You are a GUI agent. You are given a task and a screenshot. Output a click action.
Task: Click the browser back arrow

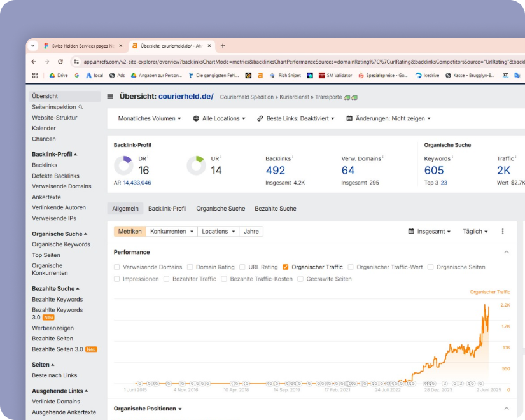coord(34,62)
